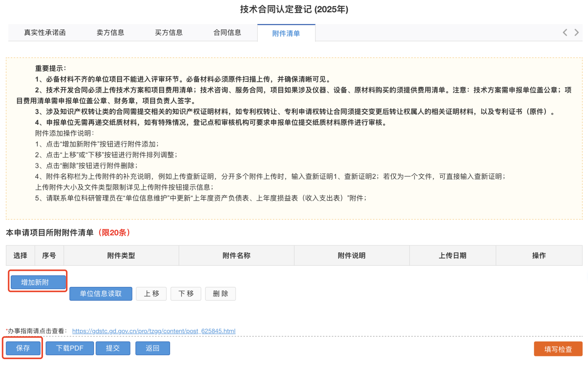Click the left tab scroll chevron

(565, 32)
